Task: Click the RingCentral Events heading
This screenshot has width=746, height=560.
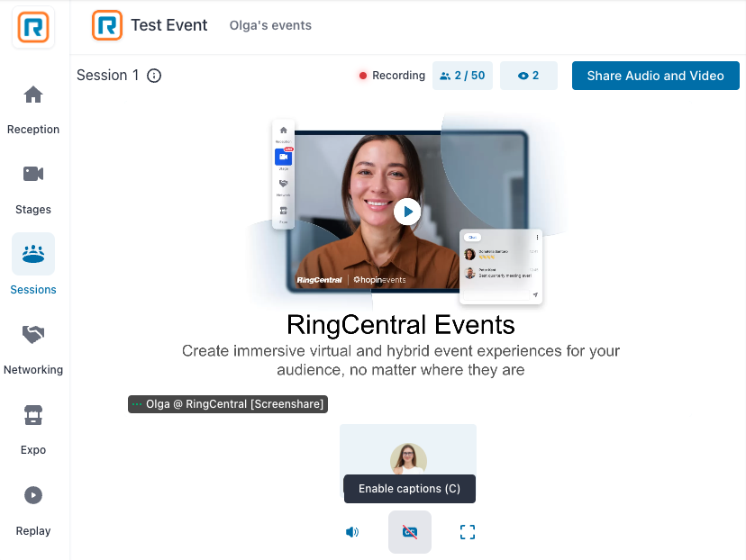Action: [401, 325]
